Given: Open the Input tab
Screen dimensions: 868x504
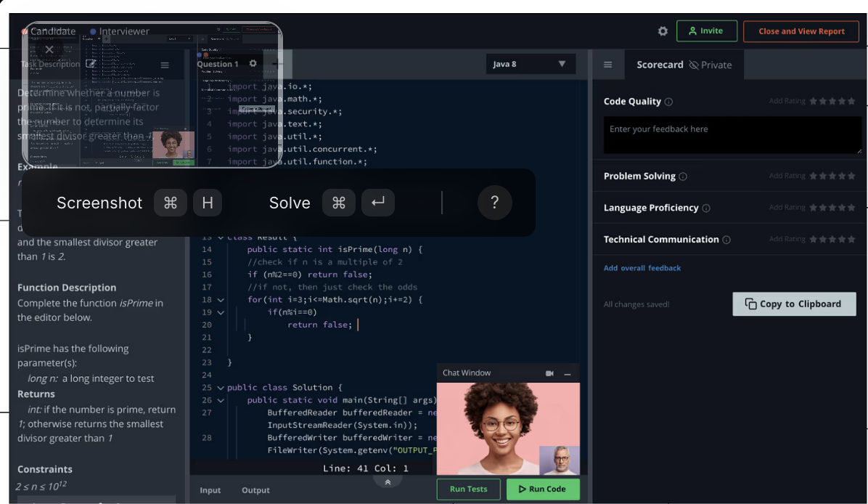Looking at the screenshot, I should (x=210, y=491).
